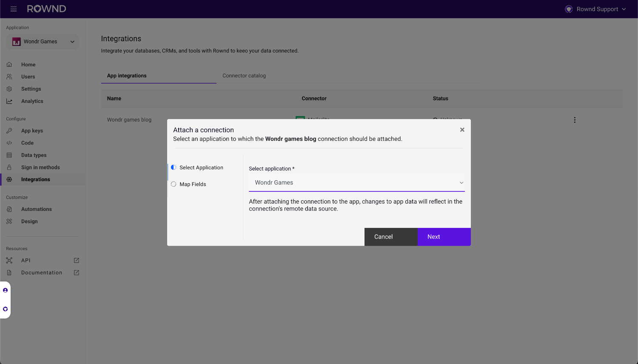Open Settings in the sidebar
The width and height of the screenshot is (638, 364).
31,89
